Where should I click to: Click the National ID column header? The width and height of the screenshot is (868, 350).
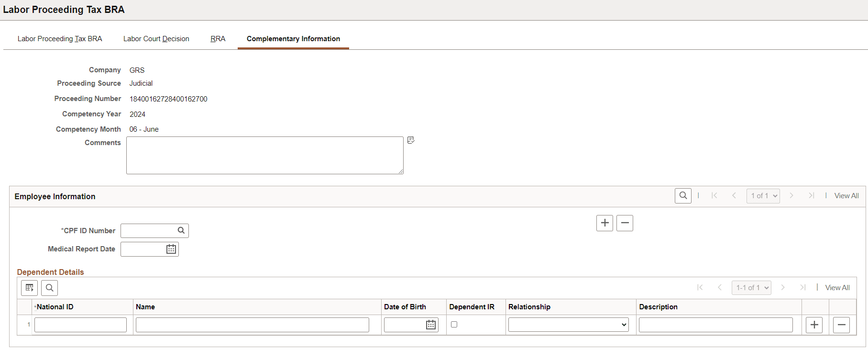[x=55, y=307]
